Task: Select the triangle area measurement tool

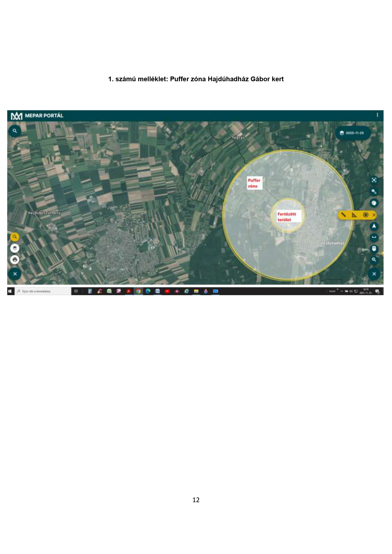Action: 354,215
